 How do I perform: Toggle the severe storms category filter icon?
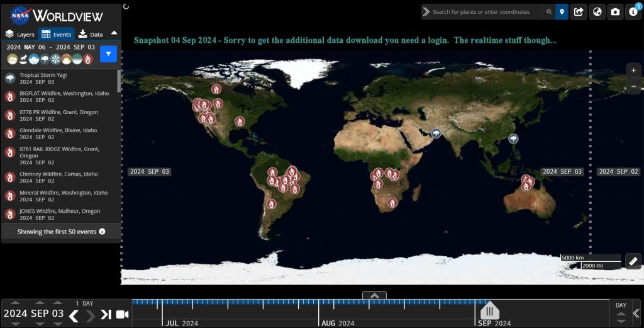coord(45,59)
